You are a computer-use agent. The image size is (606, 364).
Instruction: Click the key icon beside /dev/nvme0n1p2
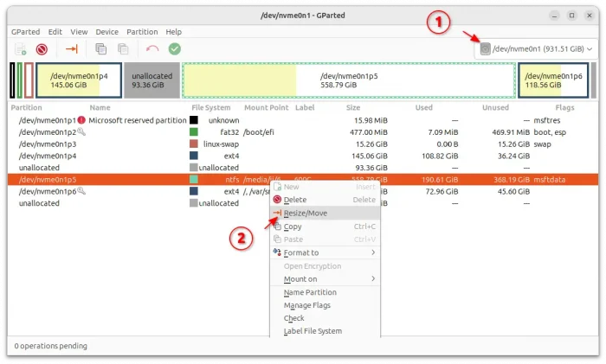point(81,131)
